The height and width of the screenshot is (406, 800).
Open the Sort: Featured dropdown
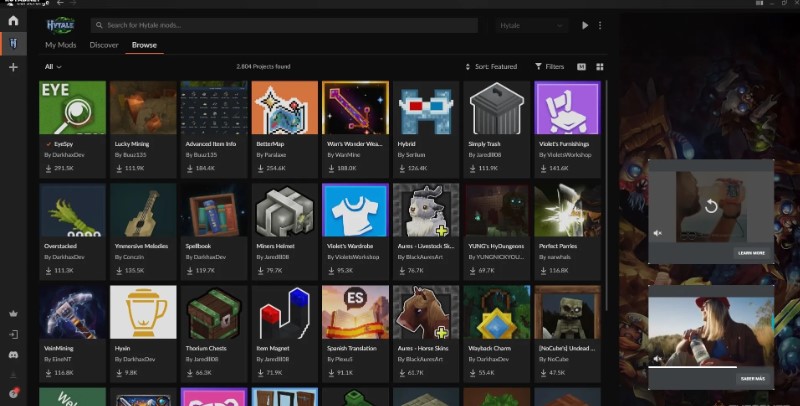click(491, 67)
